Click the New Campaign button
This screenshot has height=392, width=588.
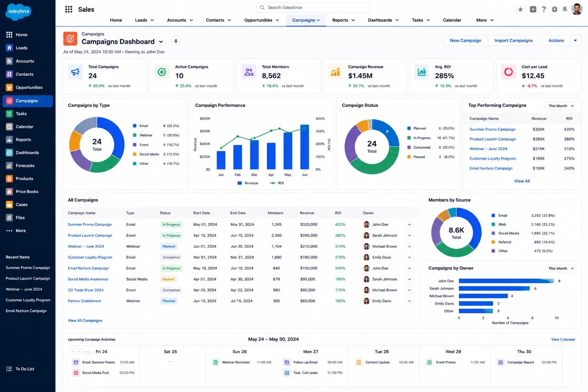click(465, 41)
